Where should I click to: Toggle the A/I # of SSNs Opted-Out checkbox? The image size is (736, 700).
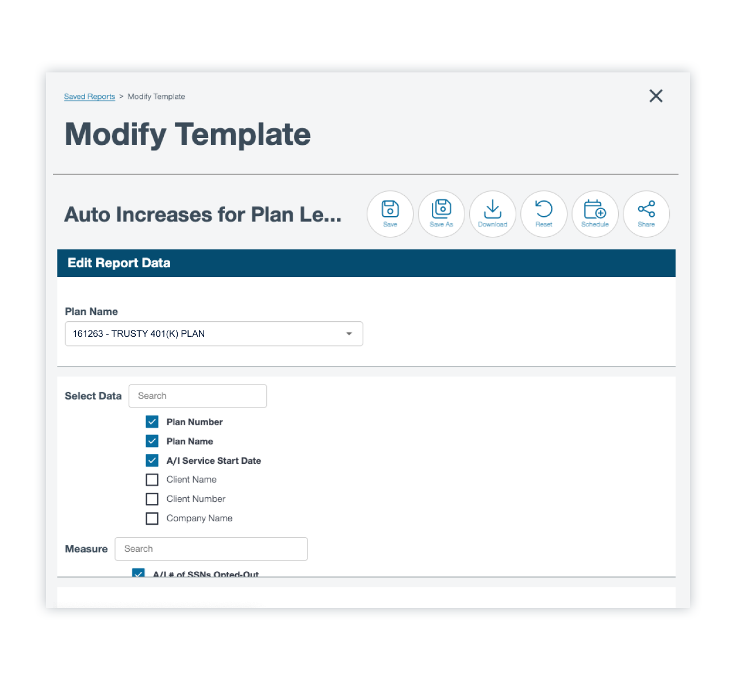(139, 573)
